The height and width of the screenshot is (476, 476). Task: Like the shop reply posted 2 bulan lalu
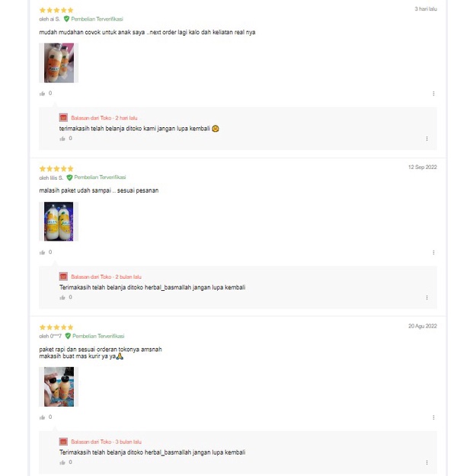tap(62, 298)
